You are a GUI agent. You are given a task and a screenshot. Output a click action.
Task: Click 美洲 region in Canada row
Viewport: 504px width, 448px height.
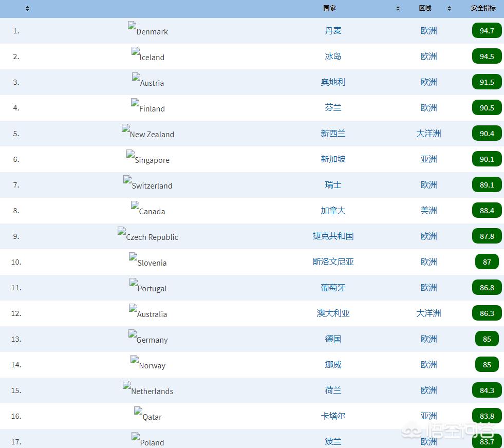pos(428,211)
